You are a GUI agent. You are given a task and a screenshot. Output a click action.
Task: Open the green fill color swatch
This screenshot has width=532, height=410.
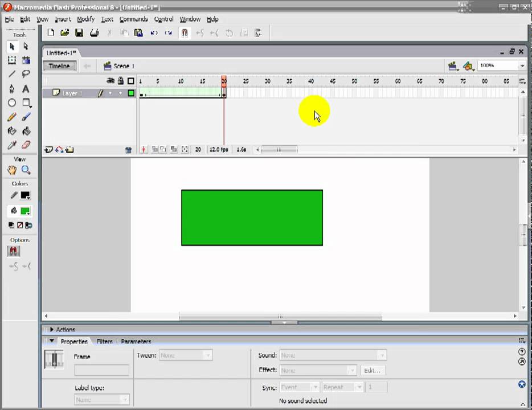point(26,211)
